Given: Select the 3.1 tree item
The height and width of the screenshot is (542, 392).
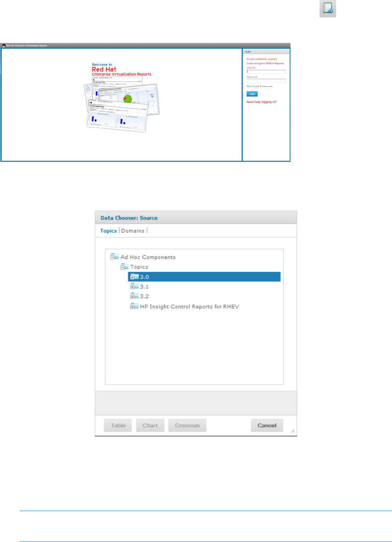Looking at the screenshot, I should coord(144,287).
